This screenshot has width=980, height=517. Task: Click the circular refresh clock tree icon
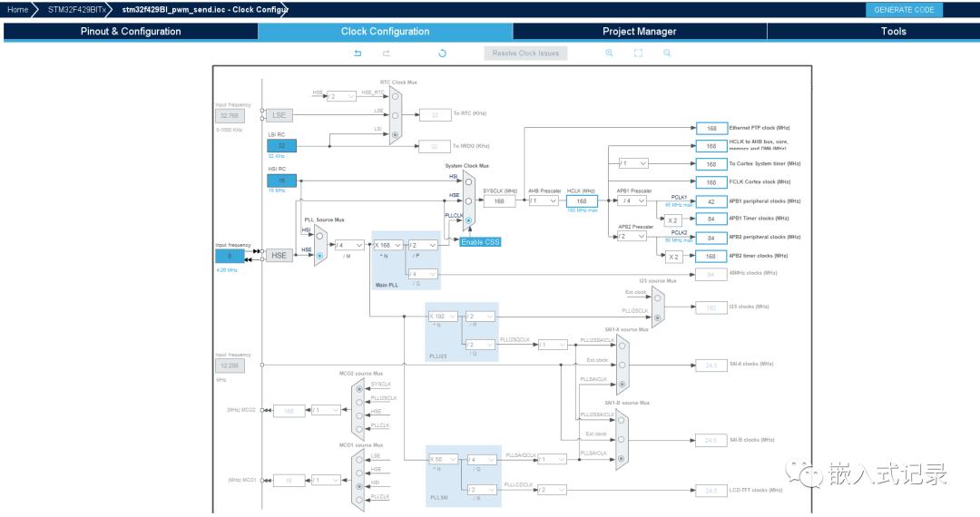click(x=443, y=54)
